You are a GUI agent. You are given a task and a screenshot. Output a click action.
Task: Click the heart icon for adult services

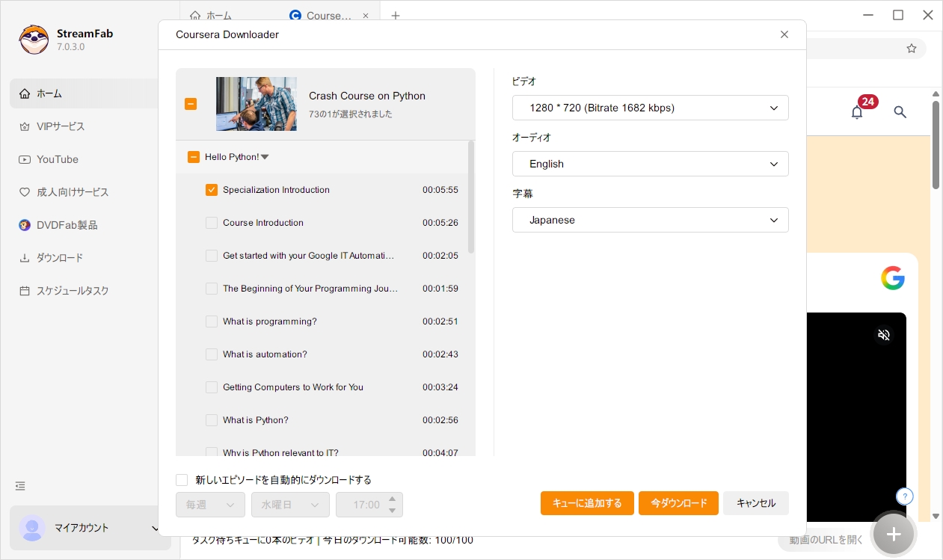[25, 192]
